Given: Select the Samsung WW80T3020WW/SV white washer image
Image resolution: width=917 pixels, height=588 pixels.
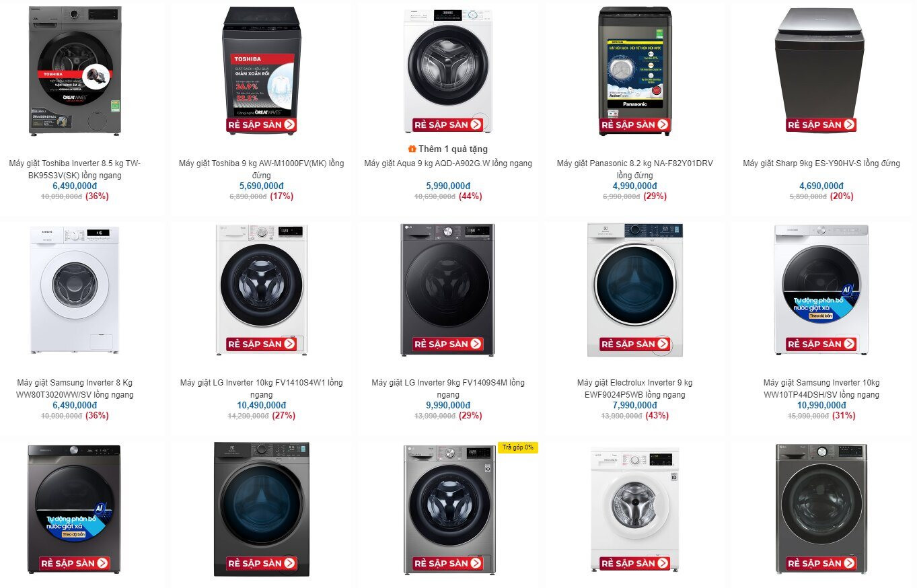Looking at the screenshot, I should pos(75,289).
